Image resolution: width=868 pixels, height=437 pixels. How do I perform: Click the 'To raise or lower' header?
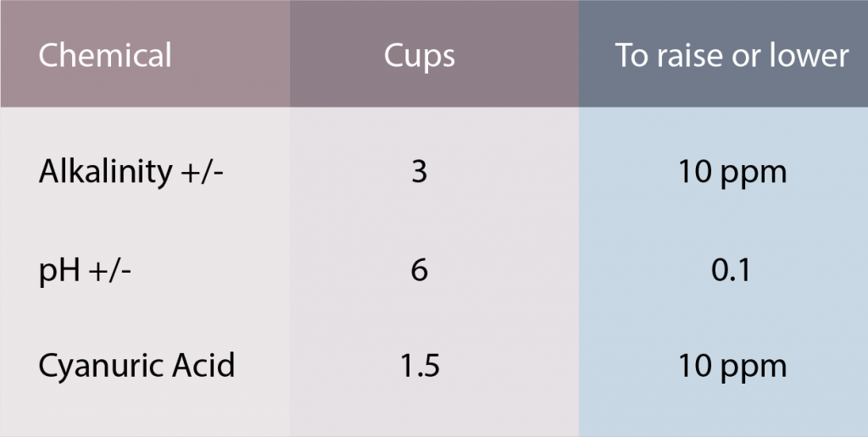point(732,56)
